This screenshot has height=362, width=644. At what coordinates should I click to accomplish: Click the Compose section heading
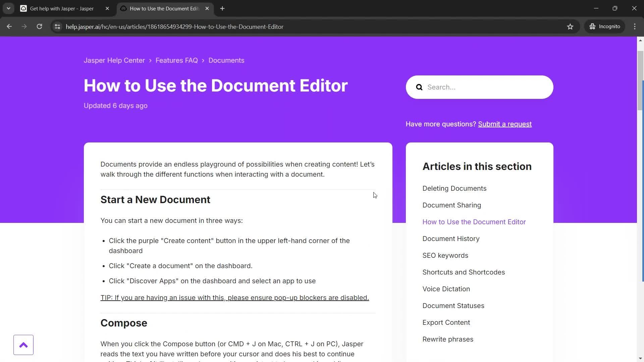pyautogui.click(x=124, y=323)
